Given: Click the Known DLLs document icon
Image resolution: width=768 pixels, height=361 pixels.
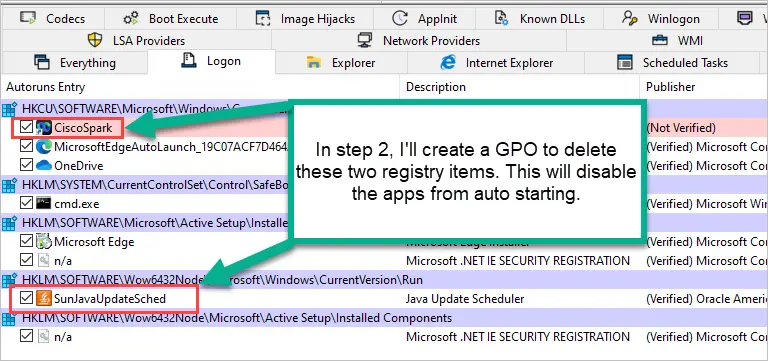Looking at the screenshot, I should [501, 19].
